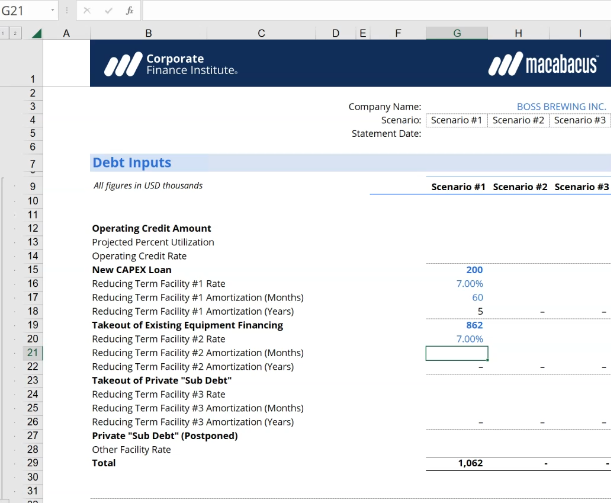Click the Macabacus logo

tap(547, 66)
